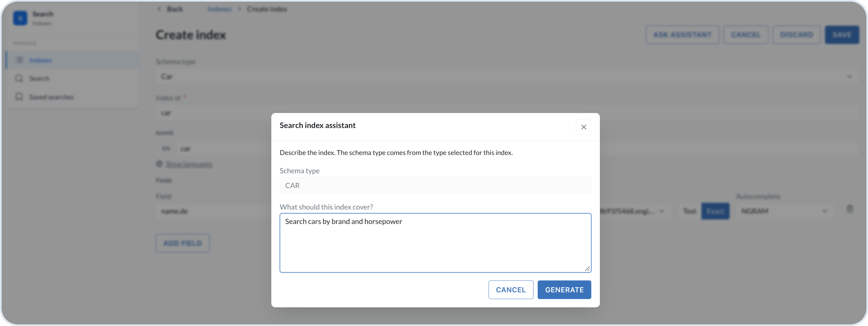Image resolution: width=868 pixels, height=326 pixels.
Task: Click the Show languages link
Action: [x=189, y=164]
